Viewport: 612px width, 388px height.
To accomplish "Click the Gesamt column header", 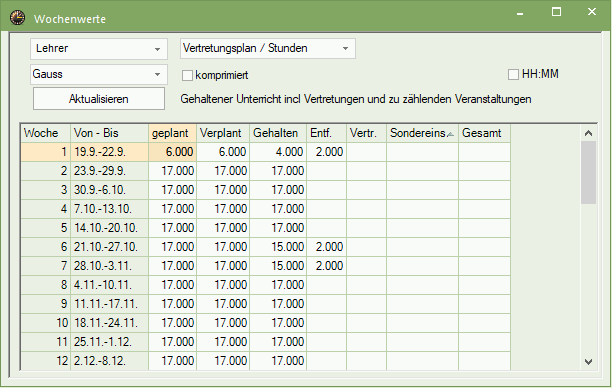I will (x=484, y=133).
